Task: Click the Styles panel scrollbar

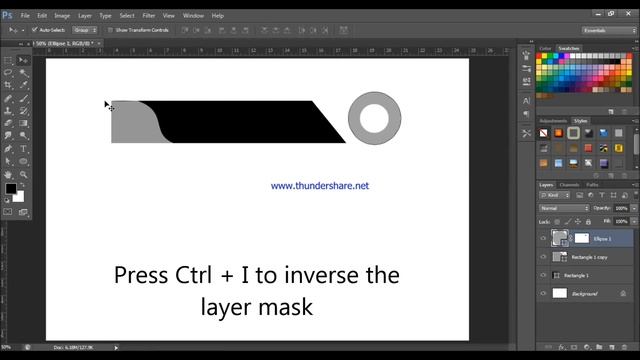Action: (636, 145)
